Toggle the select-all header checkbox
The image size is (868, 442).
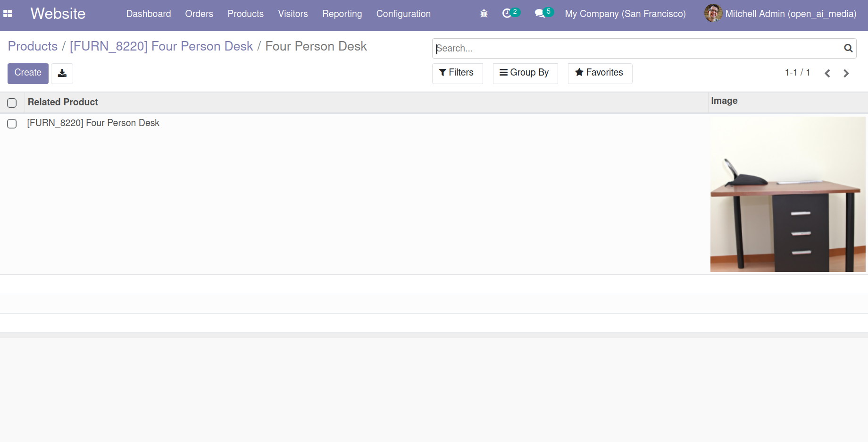click(12, 103)
